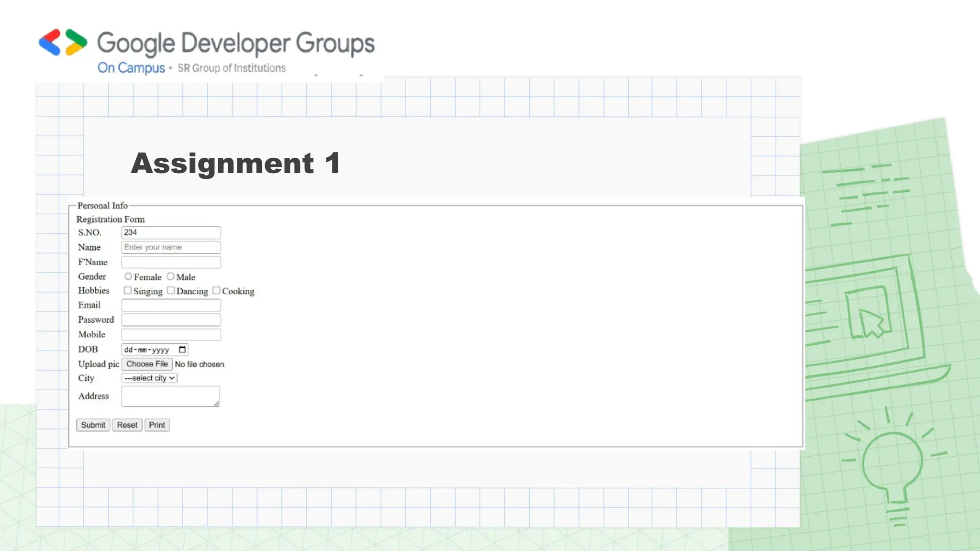Click the Google Developer Groups logo
This screenshot has width=980, height=551.
click(x=63, y=43)
